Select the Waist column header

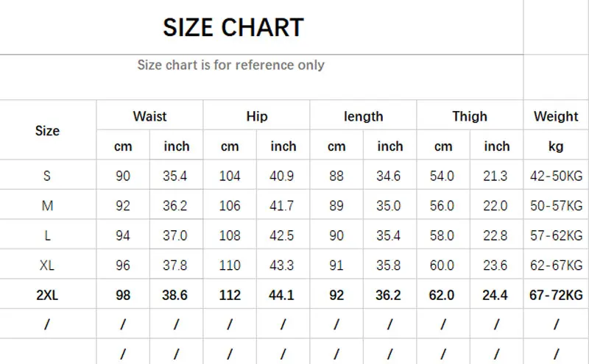(149, 116)
